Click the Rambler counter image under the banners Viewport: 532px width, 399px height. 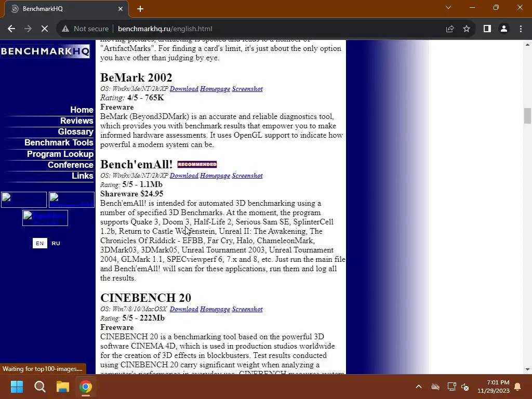tap(45, 218)
